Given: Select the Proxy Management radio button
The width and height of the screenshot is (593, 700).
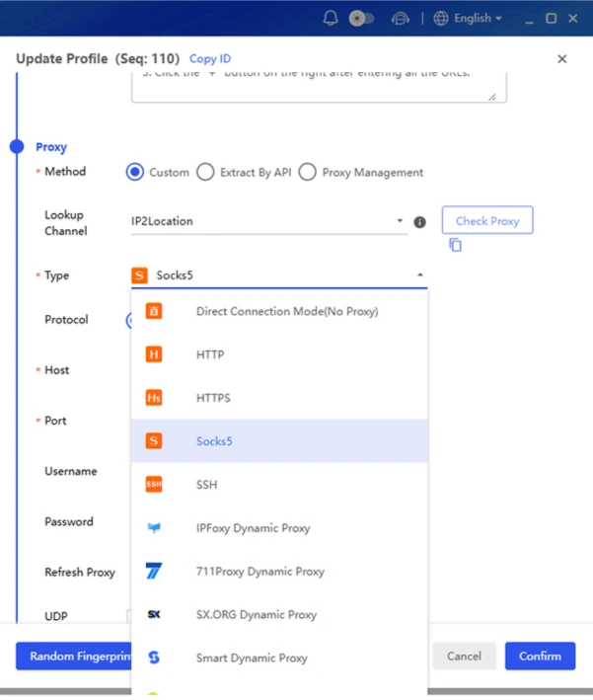Looking at the screenshot, I should pyautogui.click(x=308, y=173).
